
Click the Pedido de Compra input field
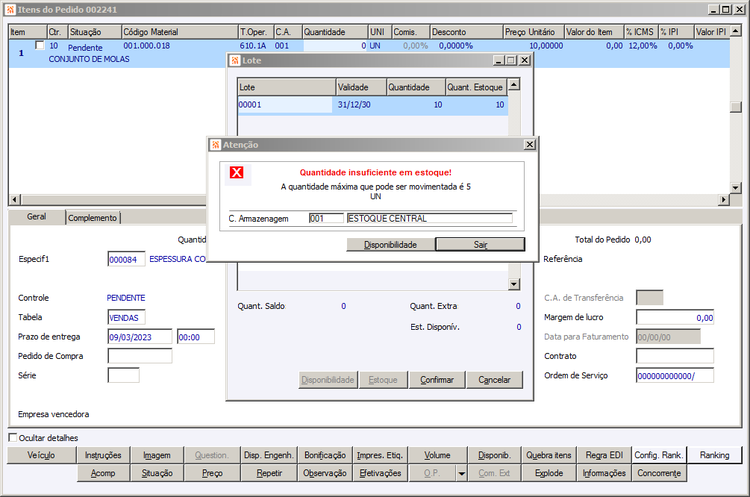[140, 356]
